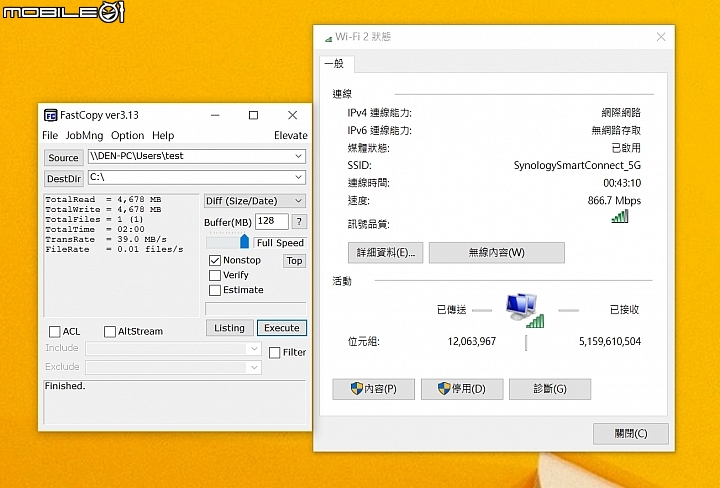Maximize the FastCopy window
The height and width of the screenshot is (488, 720).
click(253, 115)
